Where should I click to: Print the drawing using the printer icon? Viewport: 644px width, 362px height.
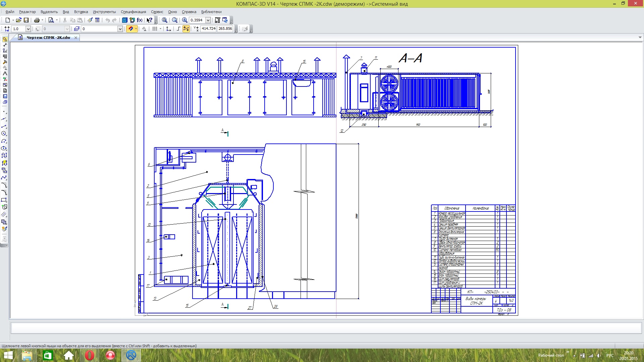pyautogui.click(x=37, y=20)
